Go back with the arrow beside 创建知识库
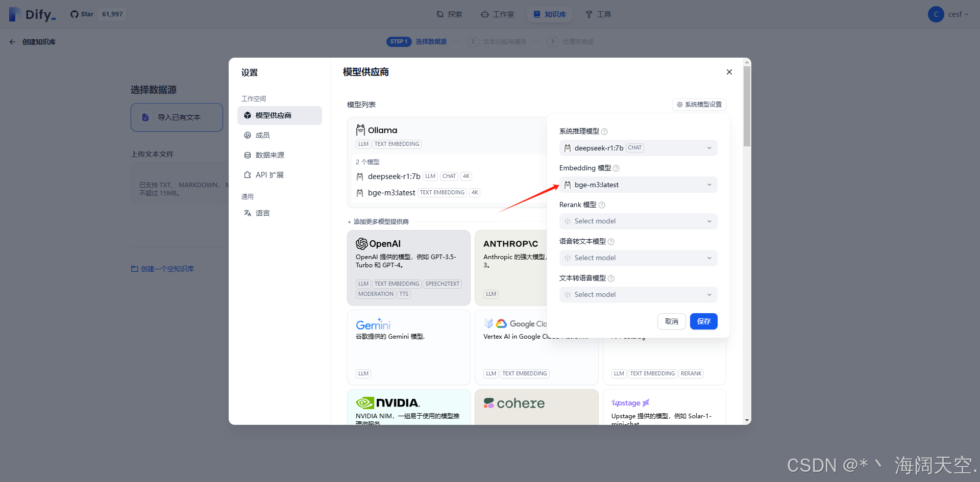Screen dimensions: 980x482 [12, 42]
